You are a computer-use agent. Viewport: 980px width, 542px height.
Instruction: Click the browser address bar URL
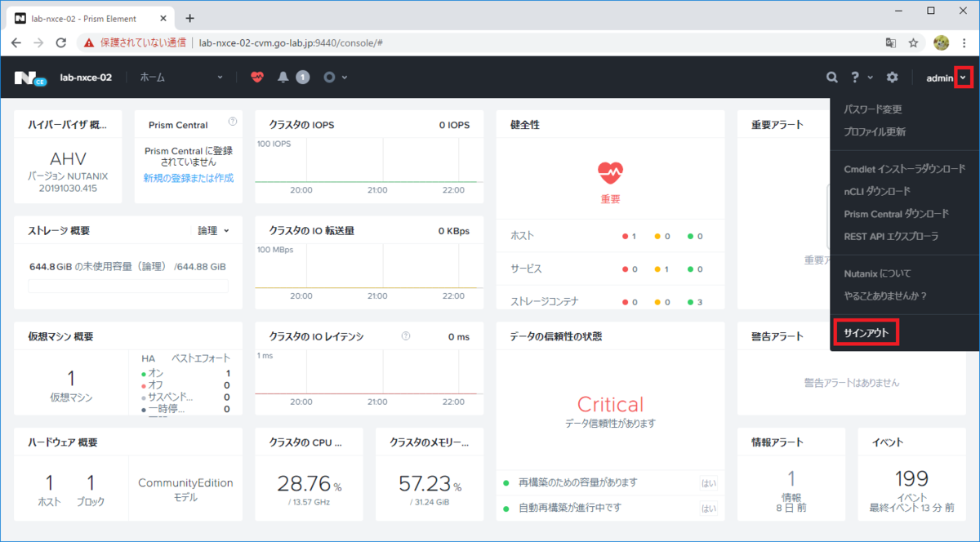(292, 42)
